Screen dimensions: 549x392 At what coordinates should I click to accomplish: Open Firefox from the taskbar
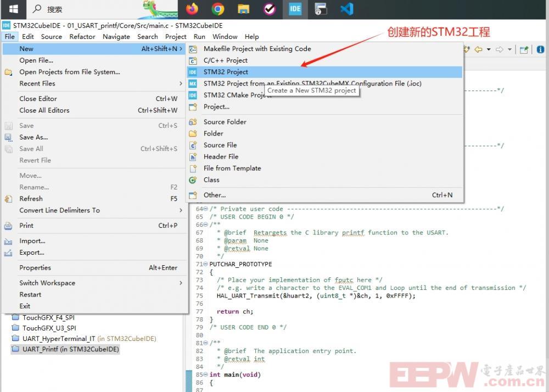192,9
